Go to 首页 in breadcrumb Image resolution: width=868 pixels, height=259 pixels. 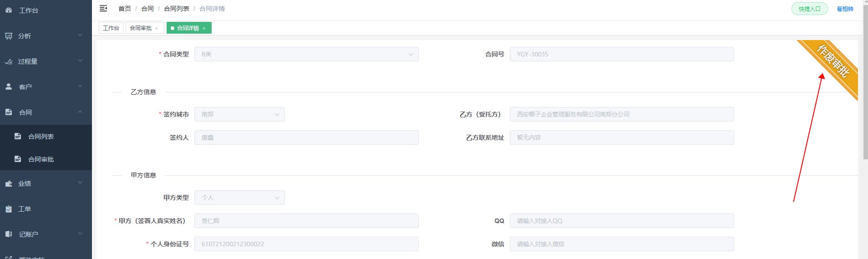[125, 9]
